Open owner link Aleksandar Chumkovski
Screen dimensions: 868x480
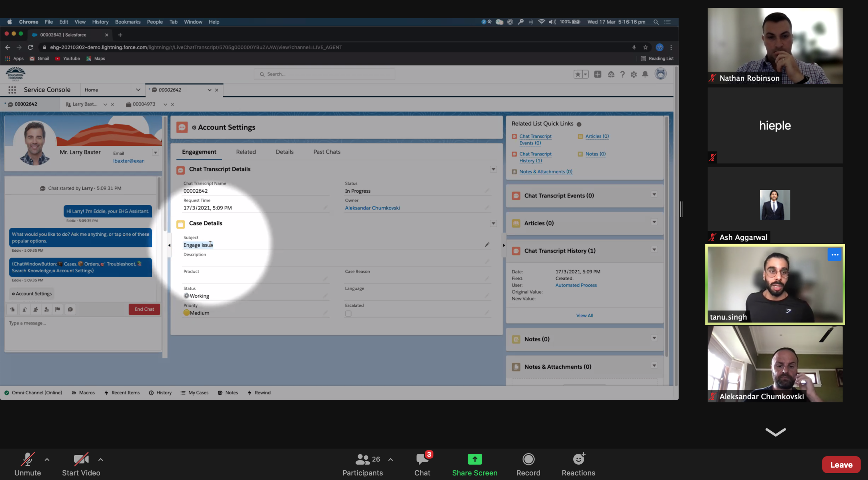point(372,208)
